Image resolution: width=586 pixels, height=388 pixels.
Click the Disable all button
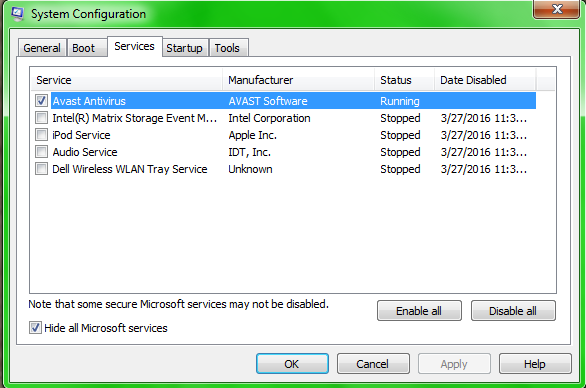click(513, 311)
